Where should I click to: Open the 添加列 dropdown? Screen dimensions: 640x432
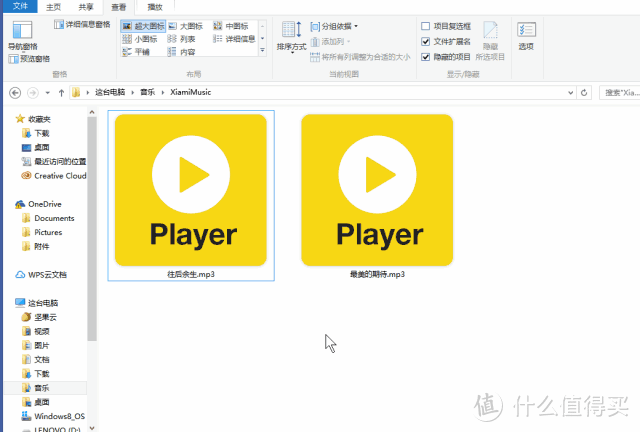[x=331, y=42]
